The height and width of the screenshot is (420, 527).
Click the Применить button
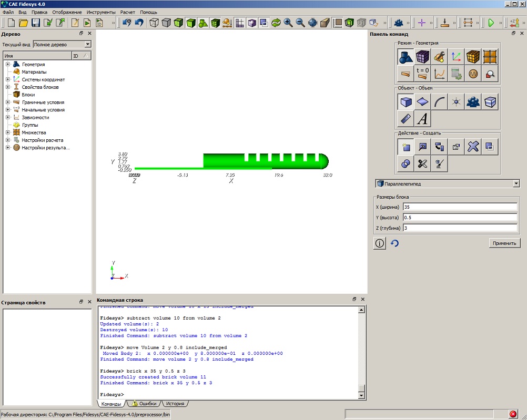504,243
